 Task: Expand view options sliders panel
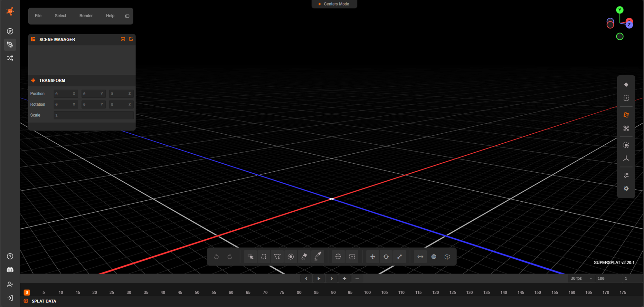point(626,176)
